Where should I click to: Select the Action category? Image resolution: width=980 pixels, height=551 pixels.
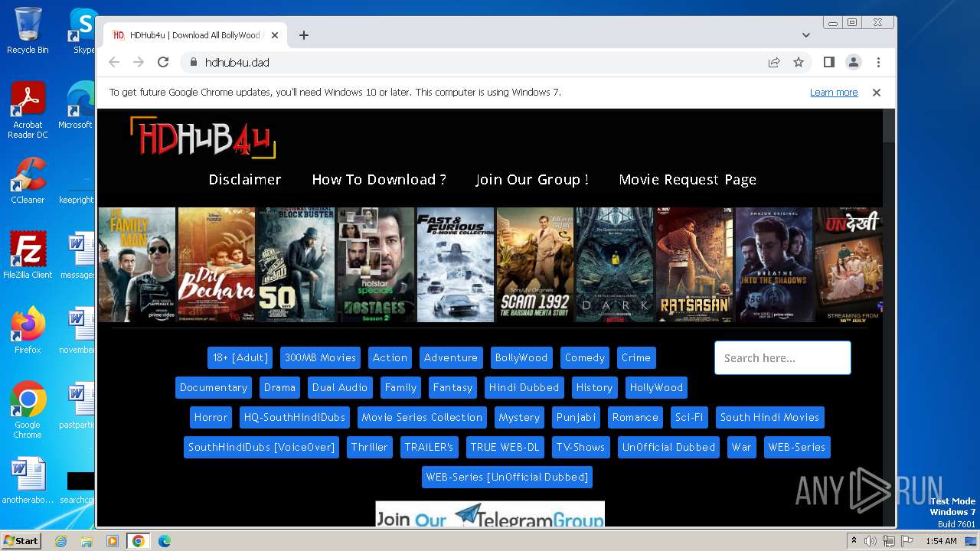390,358
